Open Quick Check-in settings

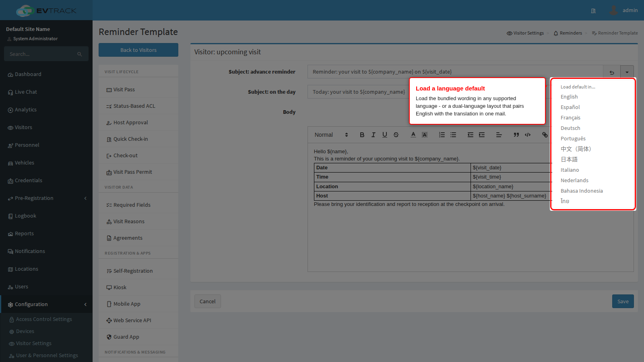[138, 139]
